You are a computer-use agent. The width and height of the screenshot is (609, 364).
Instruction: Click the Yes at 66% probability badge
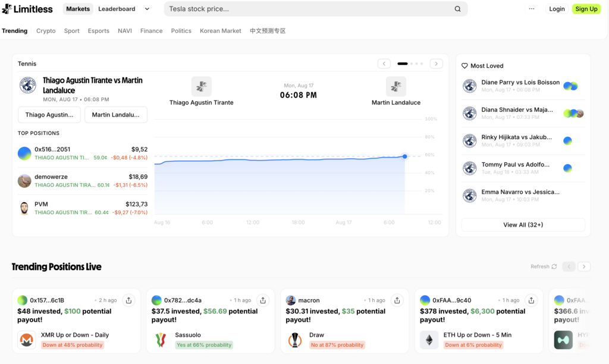[204, 345]
